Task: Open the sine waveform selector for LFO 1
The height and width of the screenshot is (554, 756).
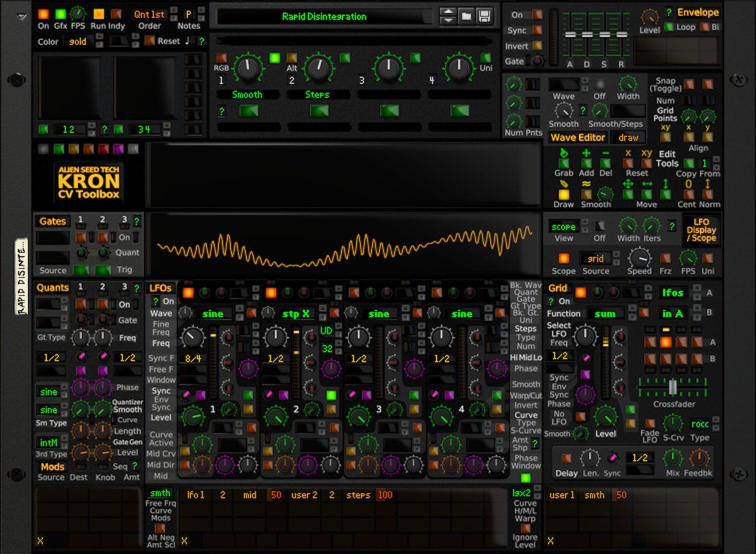Action: tap(212, 313)
